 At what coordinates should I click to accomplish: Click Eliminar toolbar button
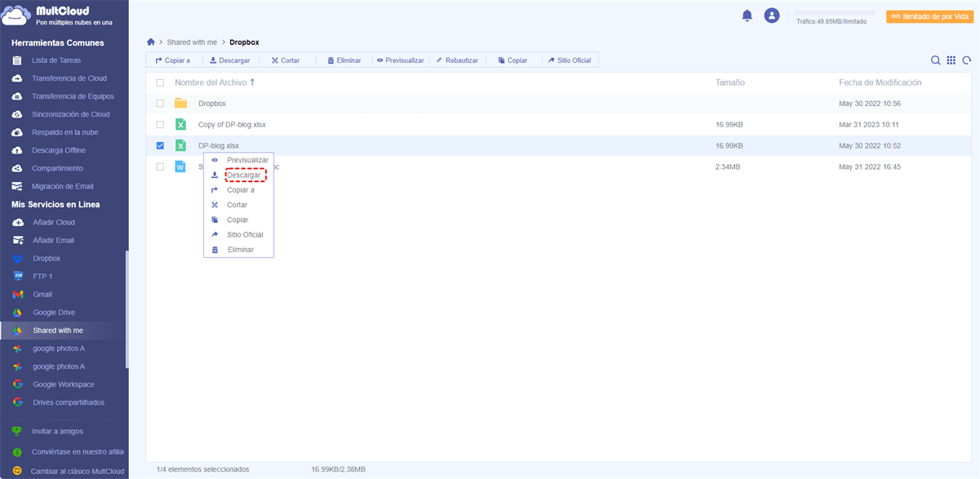pos(344,60)
